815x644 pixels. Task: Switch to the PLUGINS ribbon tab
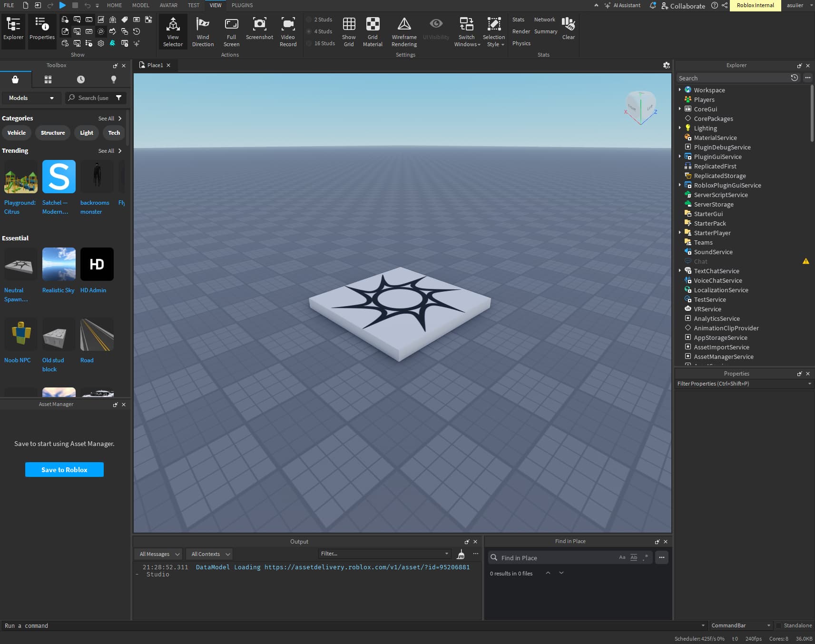(242, 5)
